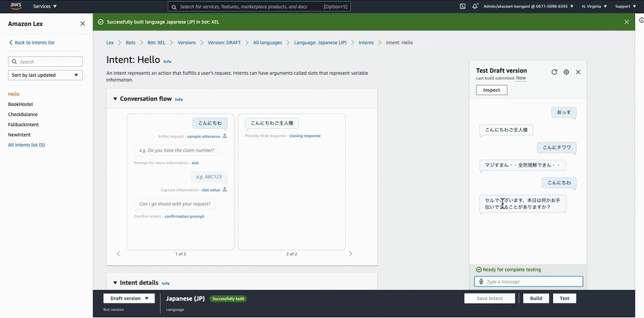
Task: Refresh the Test Draft version chat
Action: 554,72
